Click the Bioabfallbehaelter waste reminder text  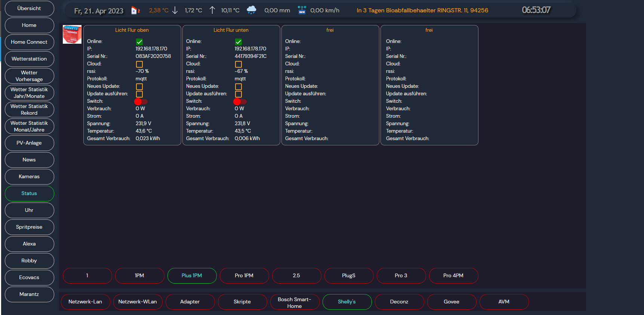point(422,10)
